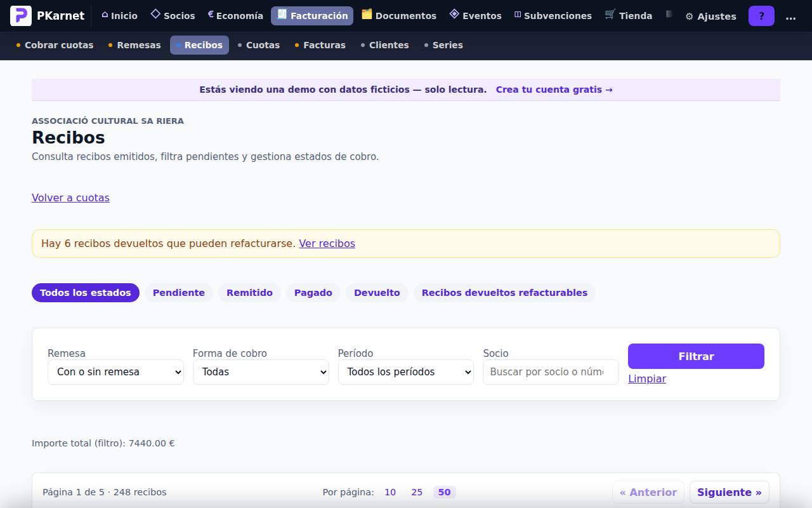
Task: Select the Recibos subtab
Action: pos(199,45)
